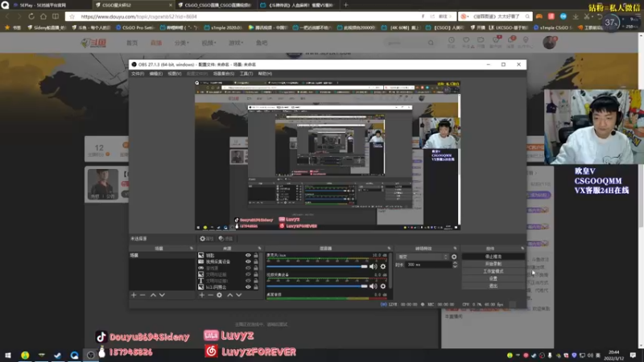This screenshot has height=362, width=644.
Task: Remove the selected scene with minus icon
Action: pos(142,295)
